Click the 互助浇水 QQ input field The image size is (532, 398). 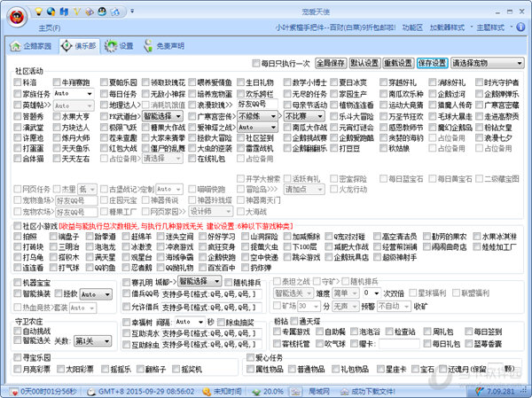click(211, 333)
